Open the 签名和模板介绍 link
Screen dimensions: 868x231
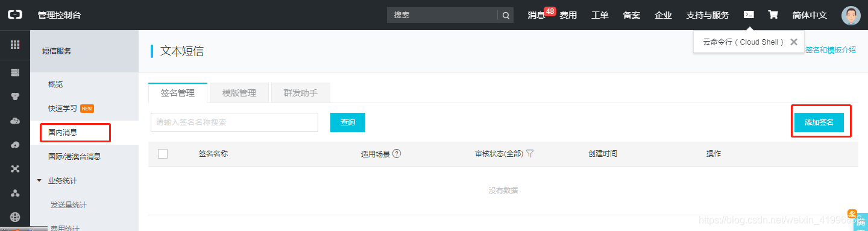point(831,50)
